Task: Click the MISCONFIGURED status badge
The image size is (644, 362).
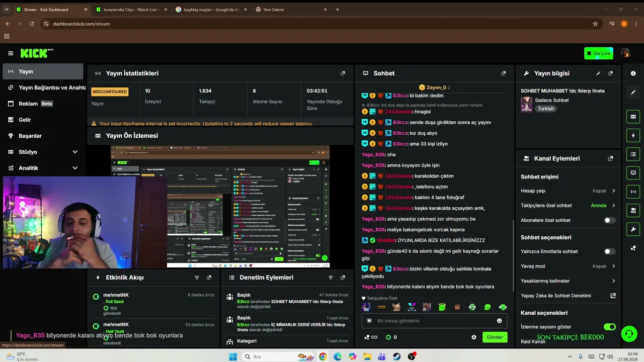Action: point(110,92)
